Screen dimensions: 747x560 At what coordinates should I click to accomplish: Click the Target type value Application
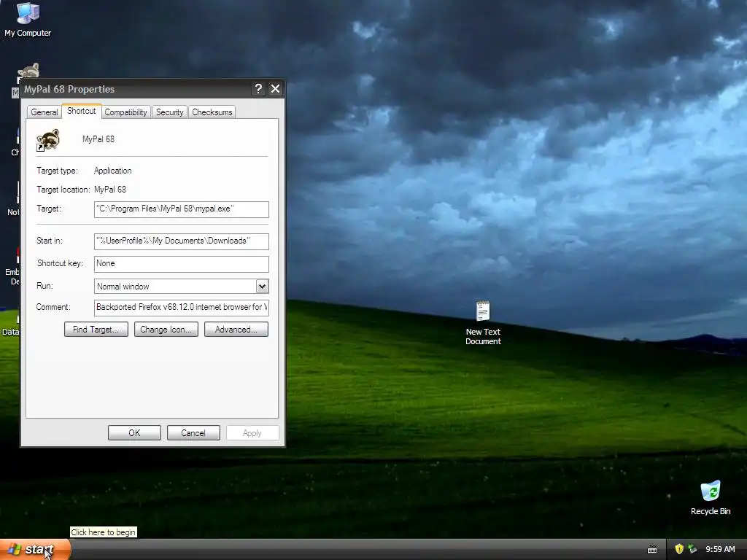click(x=113, y=171)
